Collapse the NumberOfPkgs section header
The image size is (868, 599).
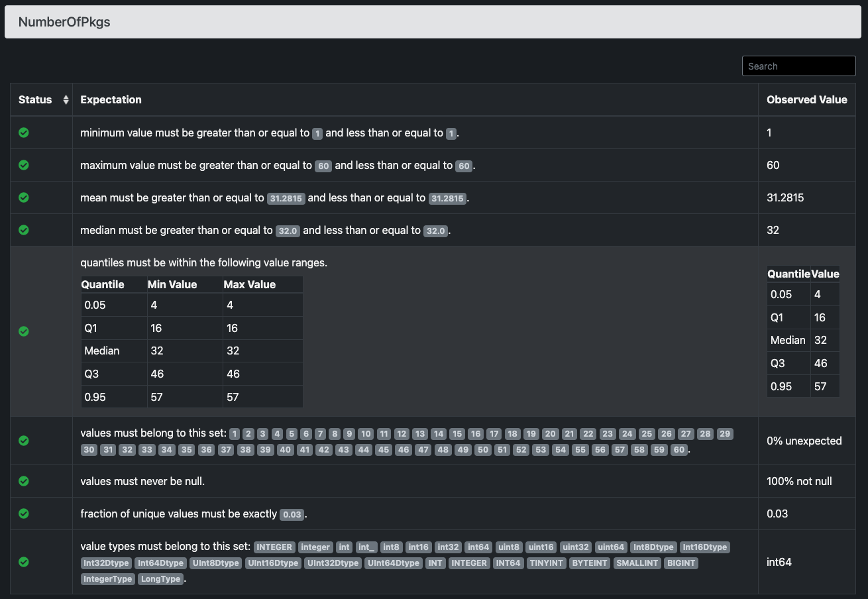tap(433, 22)
